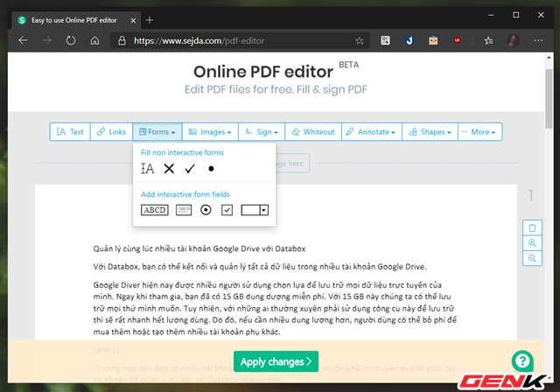Click the line starting 'Với Databox, bạn có thể'

260,267
